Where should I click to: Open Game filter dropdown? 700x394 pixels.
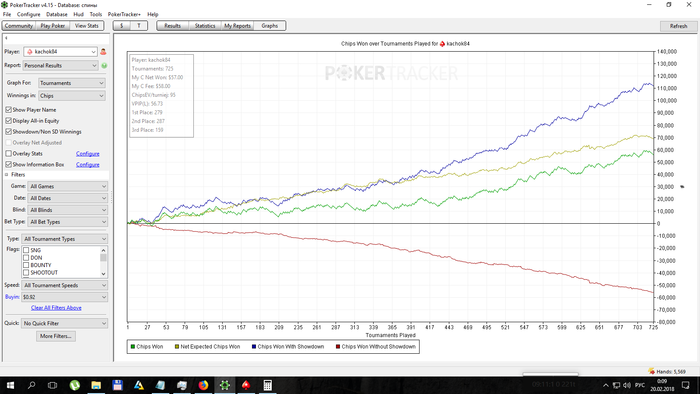pos(67,187)
